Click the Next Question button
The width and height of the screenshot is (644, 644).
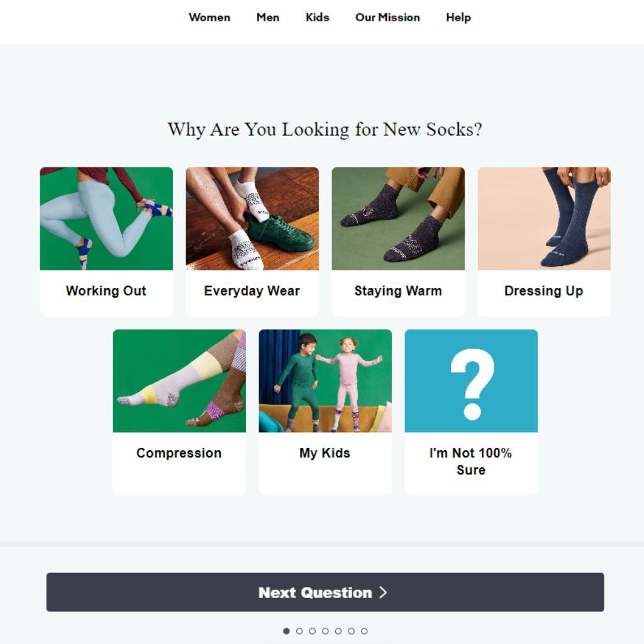[325, 592]
